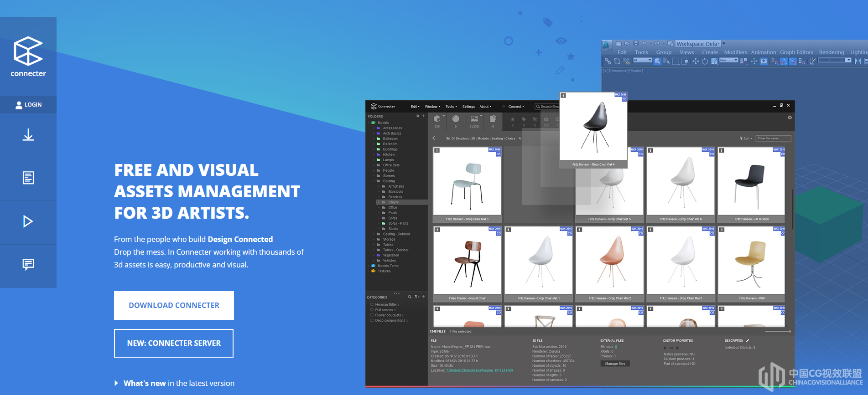Image resolution: width=868 pixels, height=395 pixels.
Task: Click the description lines filter icon
Action: tap(535, 119)
